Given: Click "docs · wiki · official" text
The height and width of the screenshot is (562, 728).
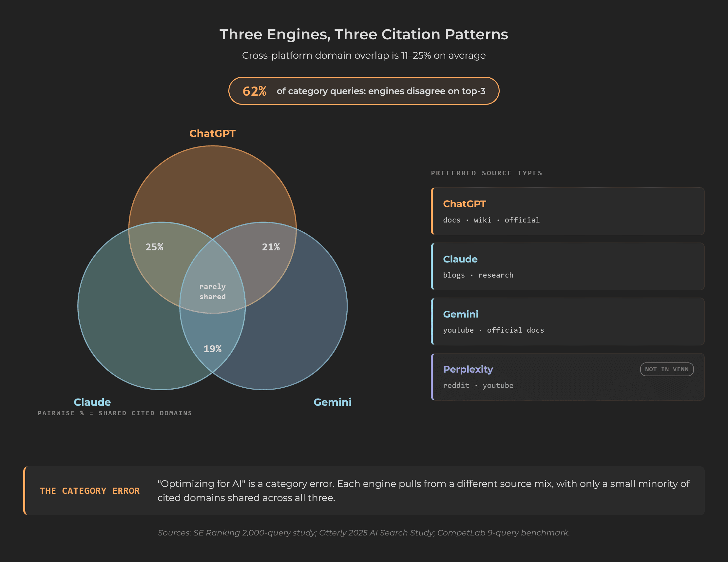Looking at the screenshot, I should [x=491, y=220].
